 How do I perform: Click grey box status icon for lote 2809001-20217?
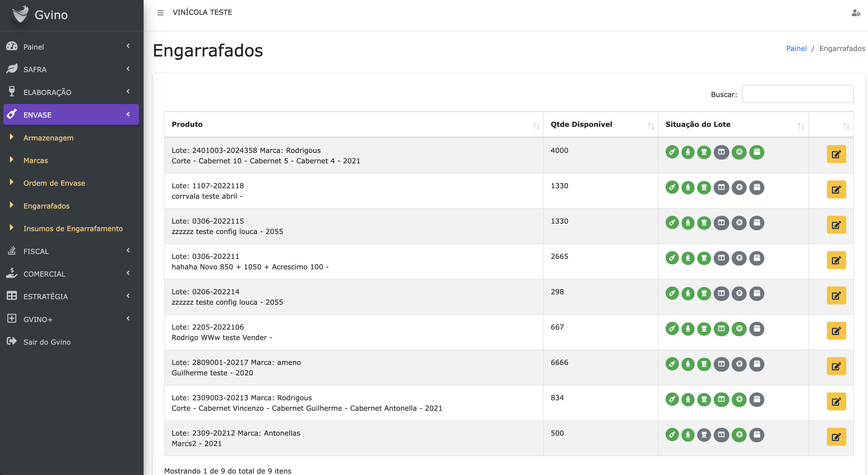(757, 364)
